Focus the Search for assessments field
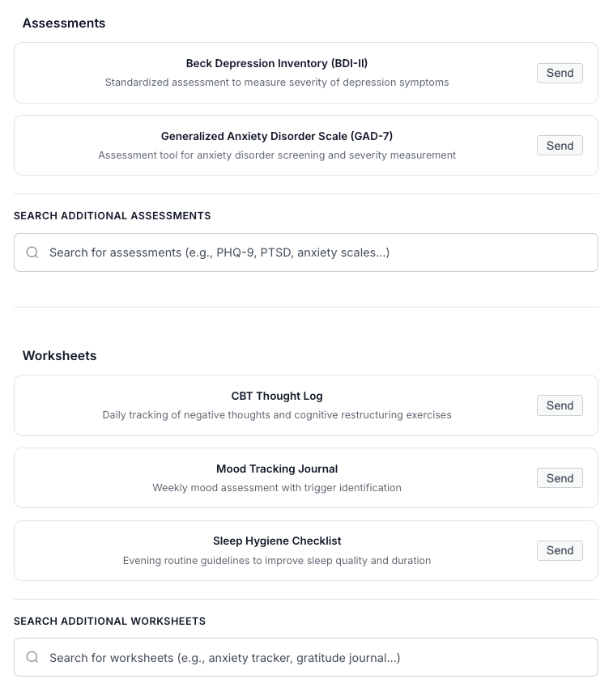 pos(306,252)
